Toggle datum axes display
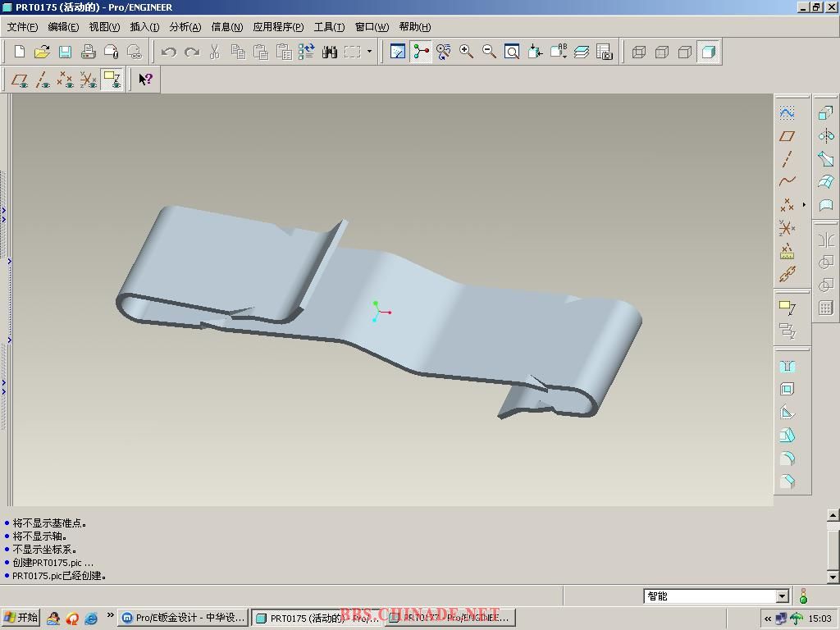Image resolution: width=840 pixels, height=630 pixels. tap(43, 80)
